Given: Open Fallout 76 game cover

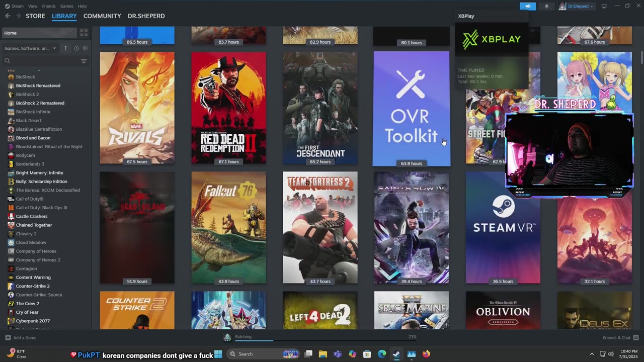Looking at the screenshot, I should point(228,227).
